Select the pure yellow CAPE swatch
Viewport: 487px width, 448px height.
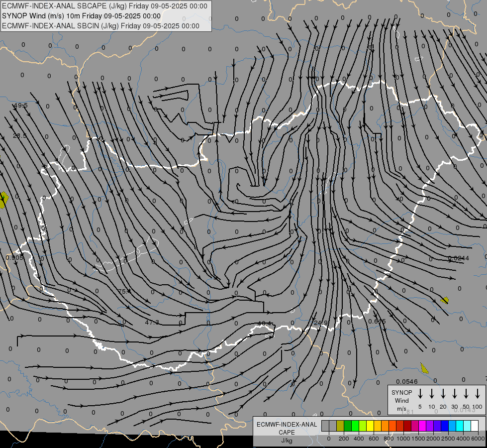[370, 426]
